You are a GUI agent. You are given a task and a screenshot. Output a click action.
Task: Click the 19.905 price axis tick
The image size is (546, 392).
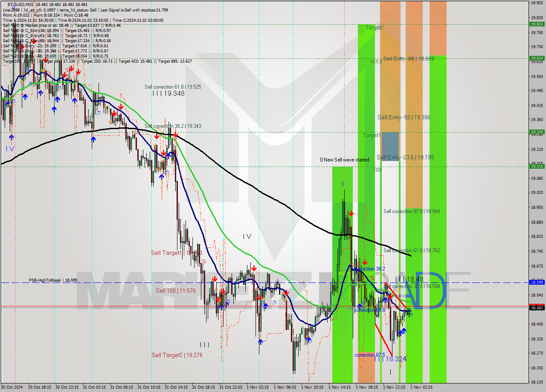[x=537, y=3]
